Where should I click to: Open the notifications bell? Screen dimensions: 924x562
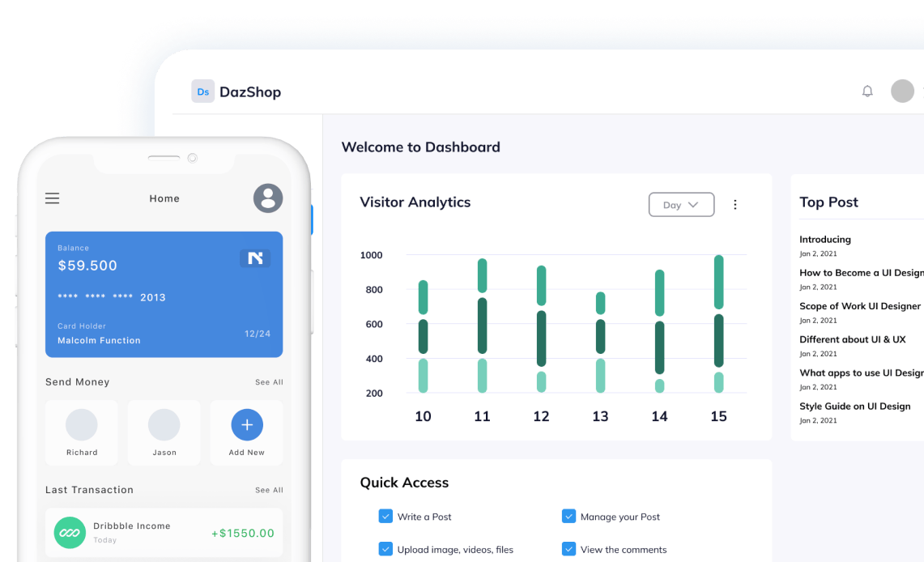coord(867,91)
